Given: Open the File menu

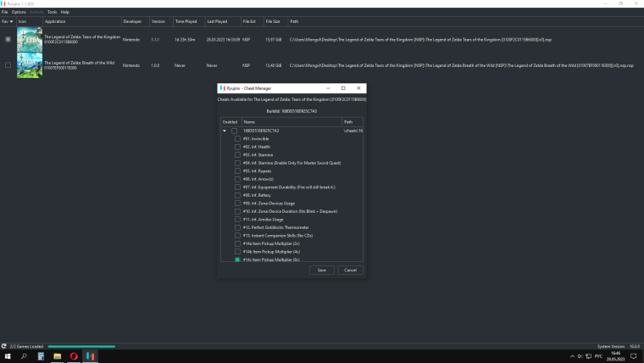Looking at the screenshot, I should 4,12.
